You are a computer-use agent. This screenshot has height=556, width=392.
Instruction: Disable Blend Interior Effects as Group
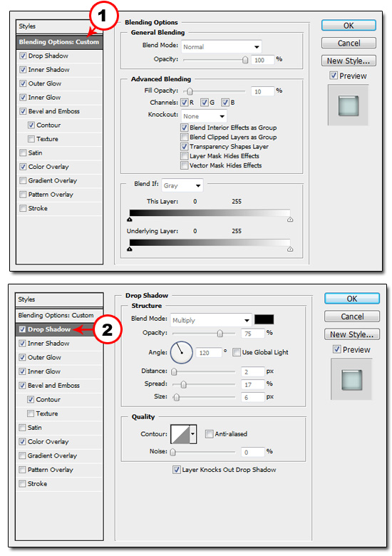pyautogui.click(x=185, y=128)
